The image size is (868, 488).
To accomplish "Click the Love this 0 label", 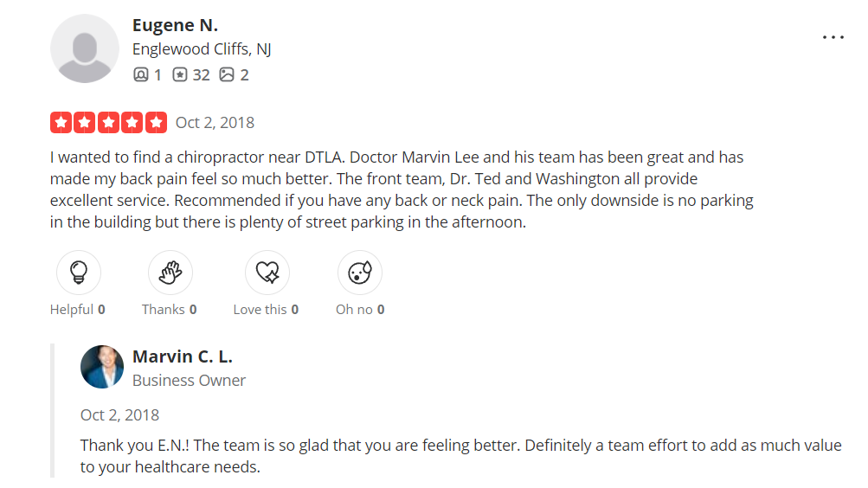I will point(266,309).
